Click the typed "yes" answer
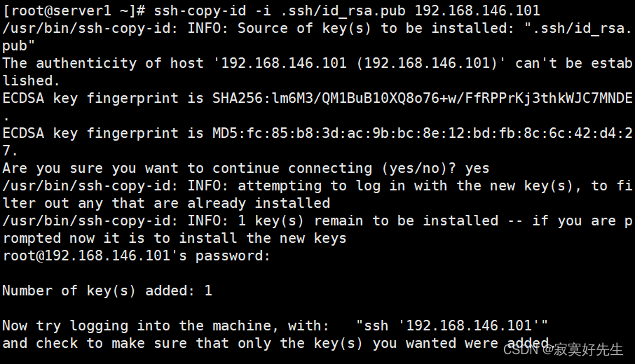This screenshot has height=364, width=635. 477,168
